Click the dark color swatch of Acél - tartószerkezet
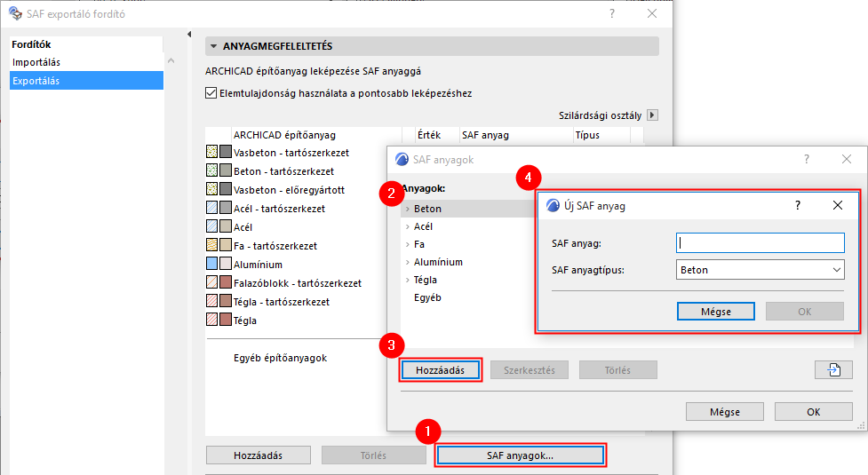The height and width of the screenshot is (475, 868). click(226, 208)
